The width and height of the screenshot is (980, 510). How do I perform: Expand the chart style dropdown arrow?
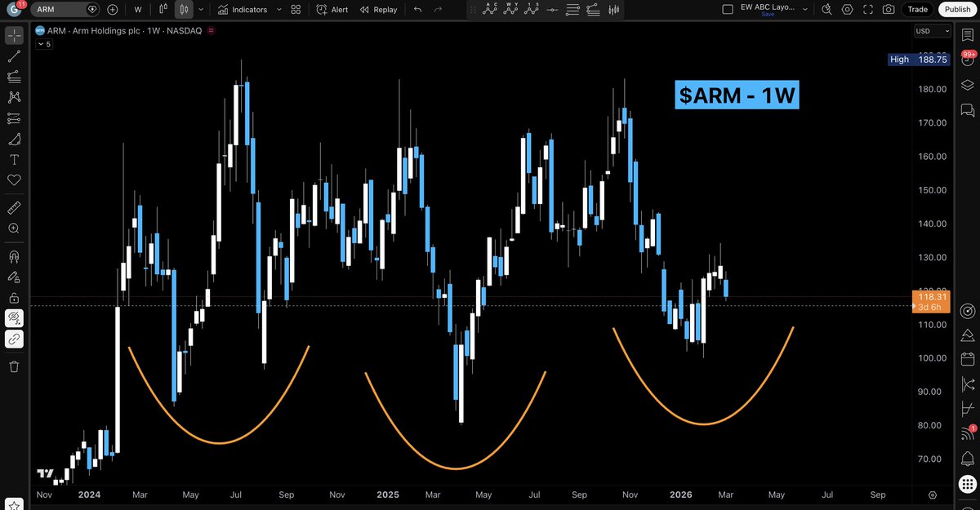(201, 10)
